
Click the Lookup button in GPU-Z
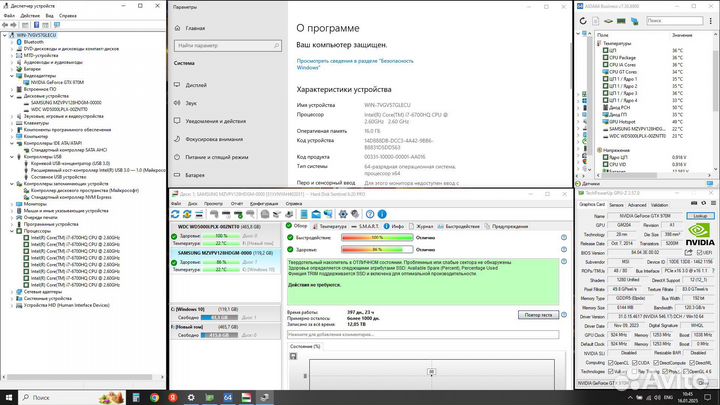click(700, 215)
